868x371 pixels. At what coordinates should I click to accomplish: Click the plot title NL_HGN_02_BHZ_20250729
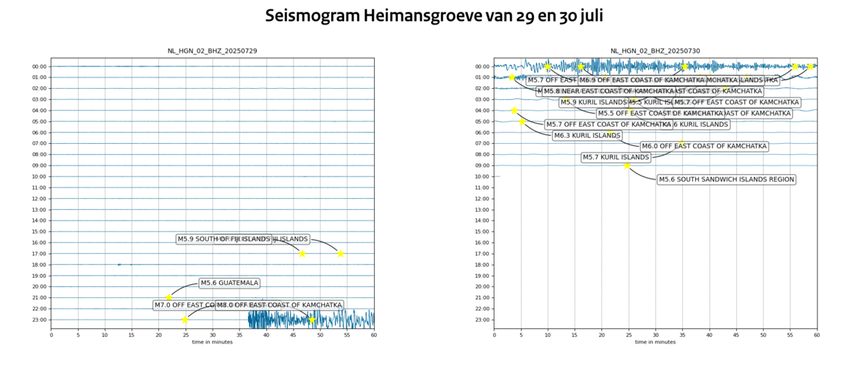(212, 51)
